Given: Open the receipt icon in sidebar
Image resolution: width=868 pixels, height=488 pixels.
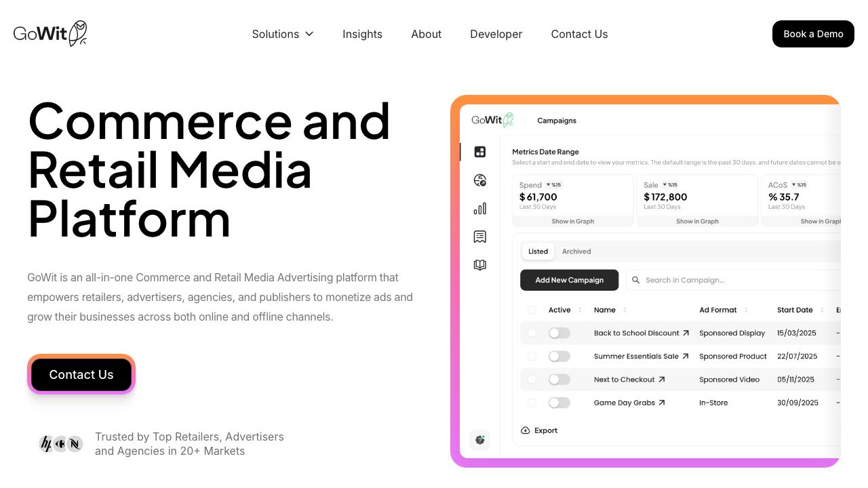Looking at the screenshot, I should click(x=480, y=237).
